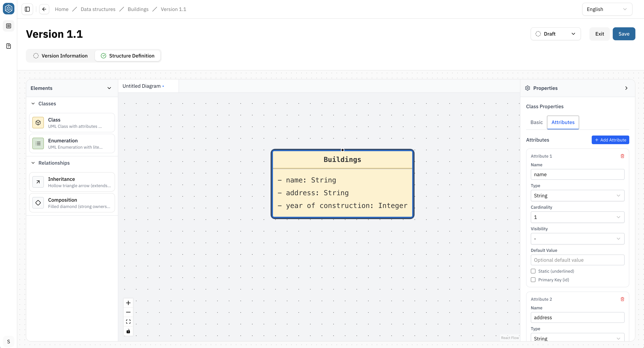Open the user avatar S
644x348 pixels.
[x=8, y=342]
